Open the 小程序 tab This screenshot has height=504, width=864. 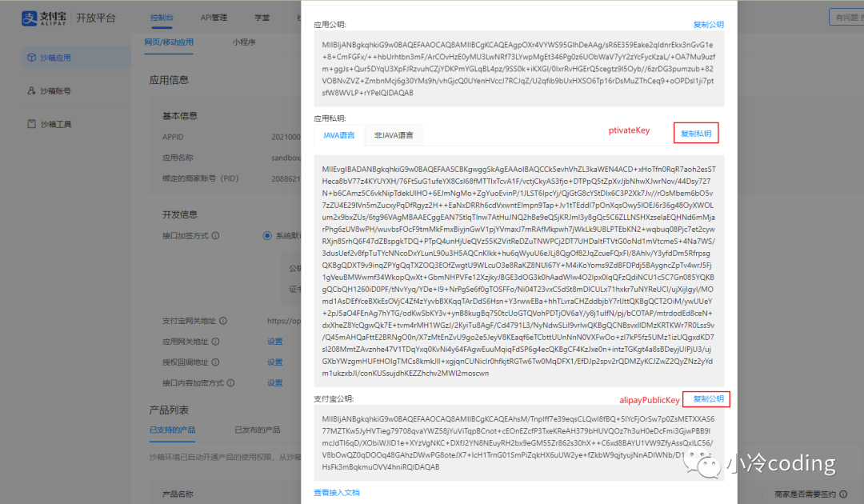[x=244, y=42]
